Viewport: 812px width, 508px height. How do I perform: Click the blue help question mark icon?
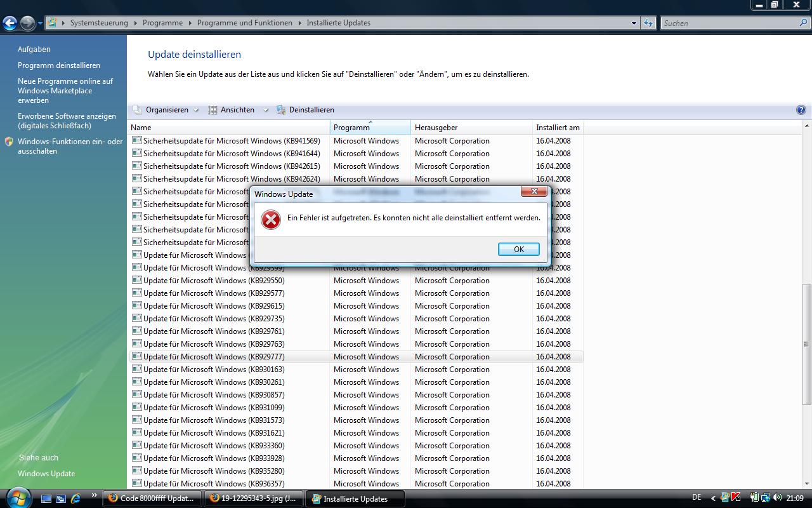pyautogui.click(x=801, y=110)
